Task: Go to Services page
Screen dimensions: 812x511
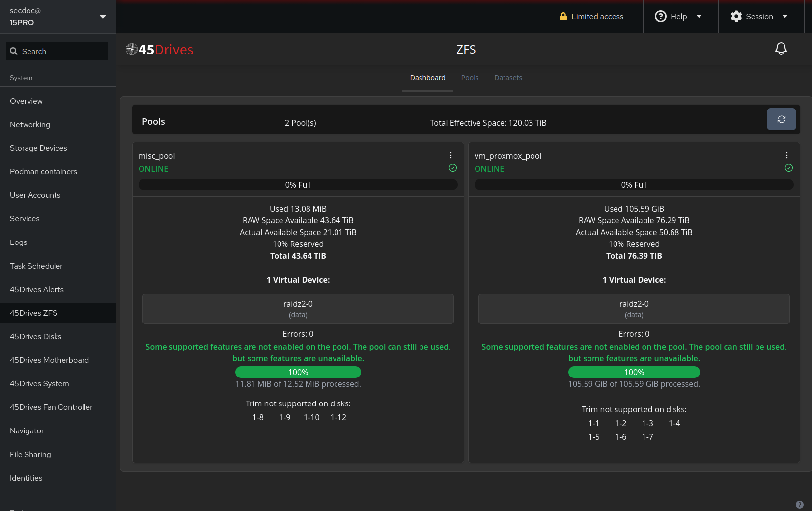Action: coord(58,218)
